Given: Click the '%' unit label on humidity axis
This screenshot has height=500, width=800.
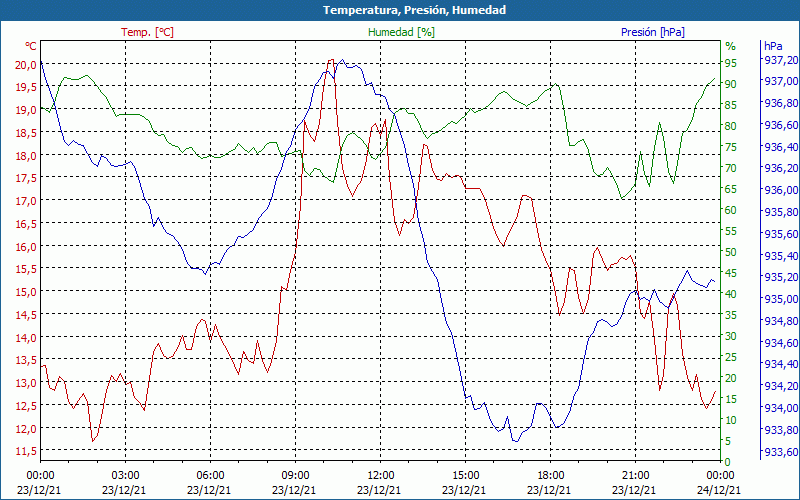Looking at the screenshot, I should coord(731,46).
